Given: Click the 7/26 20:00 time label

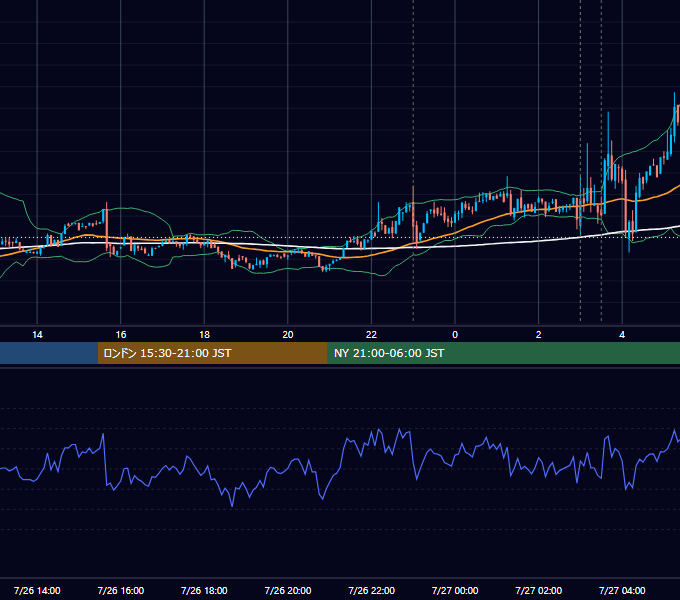Looking at the screenshot, I should pos(288,590).
